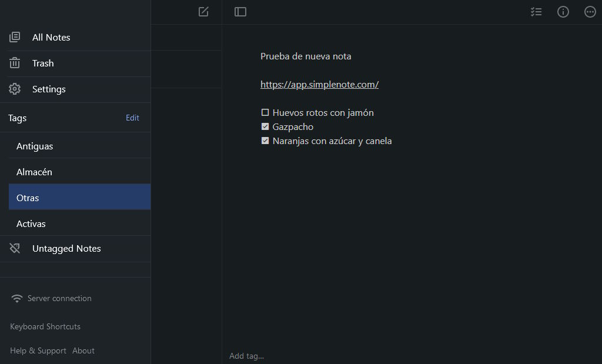Open the note actions ellipsis menu
The height and width of the screenshot is (364, 602).
click(x=590, y=12)
